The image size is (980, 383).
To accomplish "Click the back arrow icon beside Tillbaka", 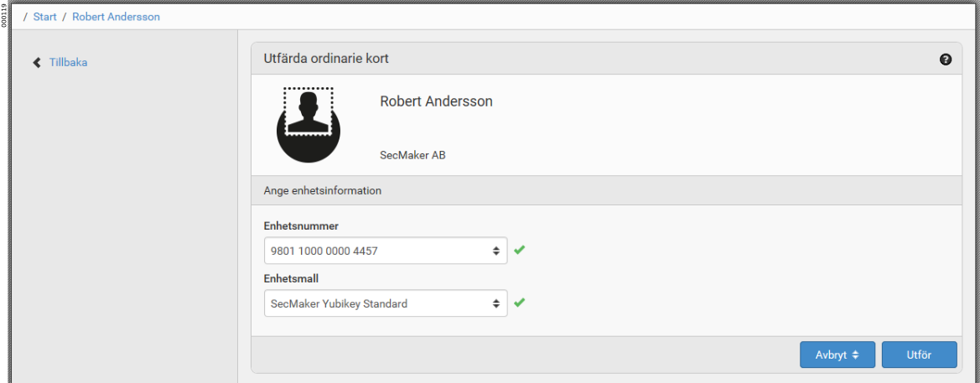I will pyautogui.click(x=37, y=62).
